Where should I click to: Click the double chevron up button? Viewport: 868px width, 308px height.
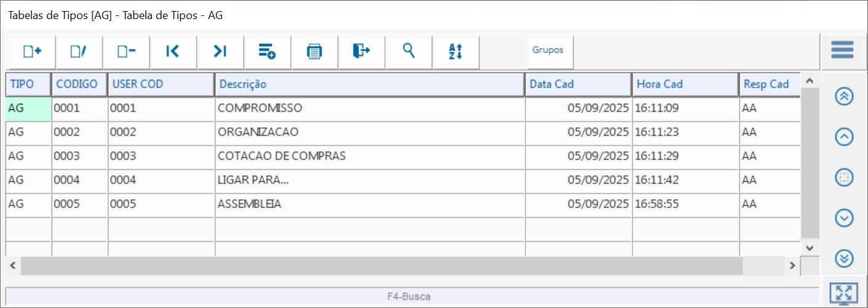click(844, 97)
